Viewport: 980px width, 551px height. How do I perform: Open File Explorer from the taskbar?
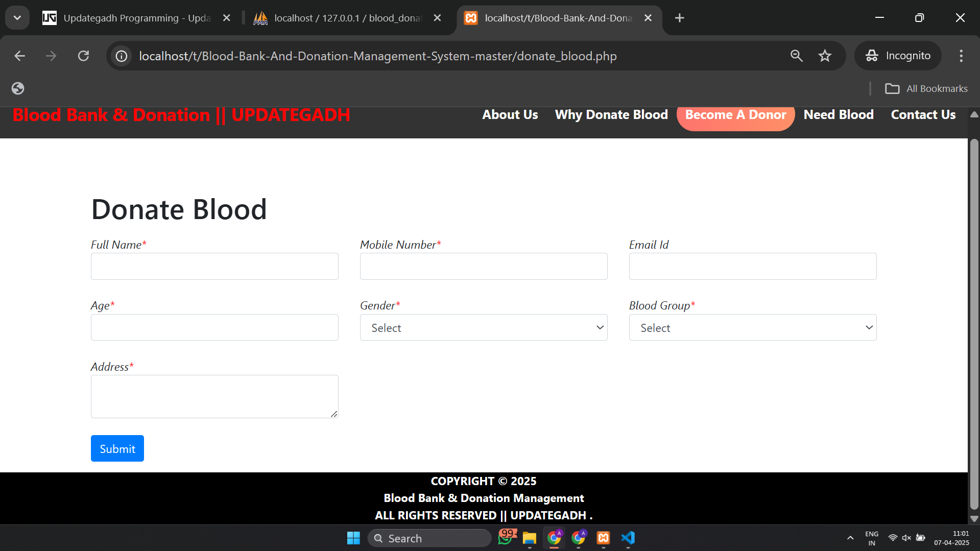[x=529, y=538]
